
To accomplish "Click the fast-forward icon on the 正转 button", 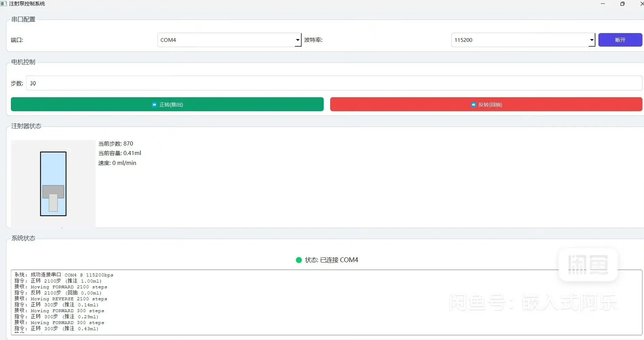I will pyautogui.click(x=154, y=105).
